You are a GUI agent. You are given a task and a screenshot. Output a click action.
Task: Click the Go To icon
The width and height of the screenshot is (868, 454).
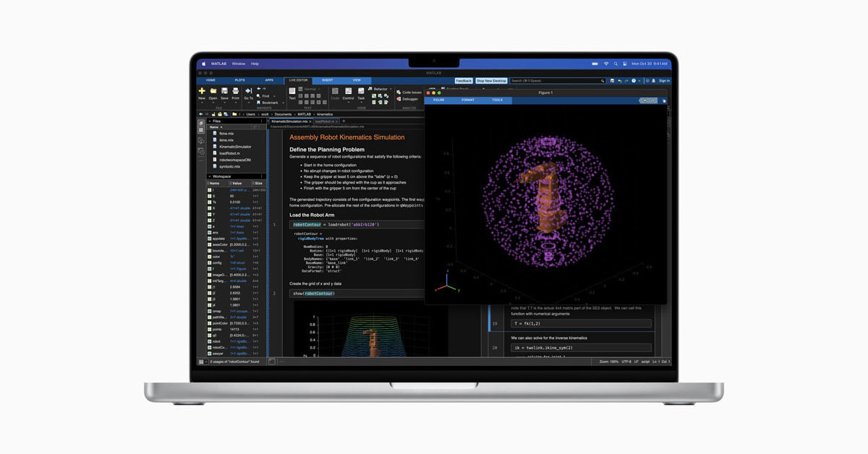[248, 91]
